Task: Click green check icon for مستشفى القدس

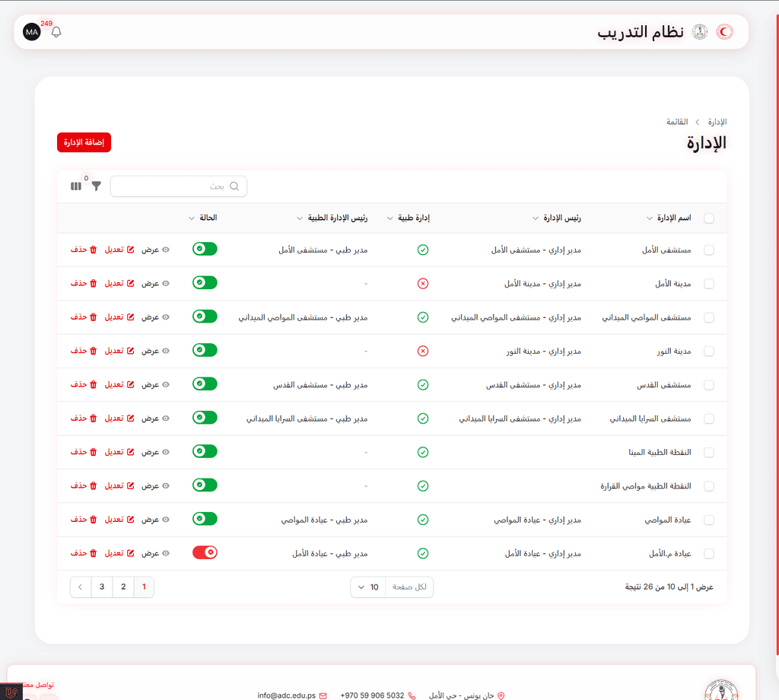Action: [423, 385]
